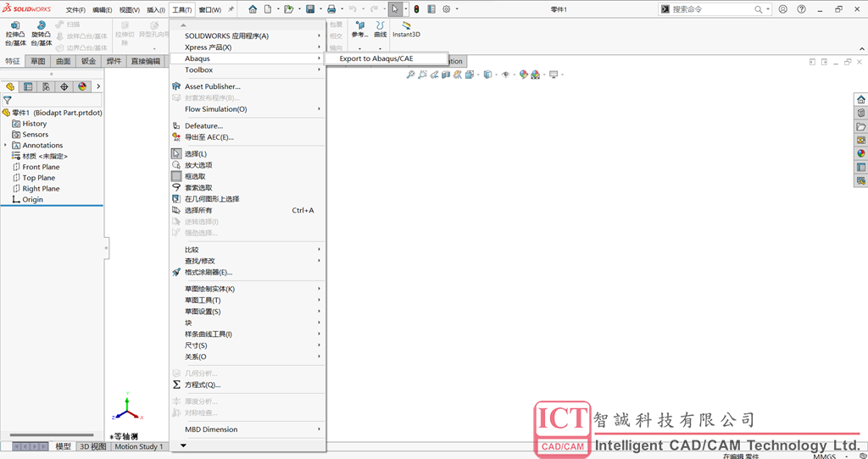The image size is (868, 459).
Task: Click the Home welcome icon in top toolbar
Action: [x=253, y=9]
